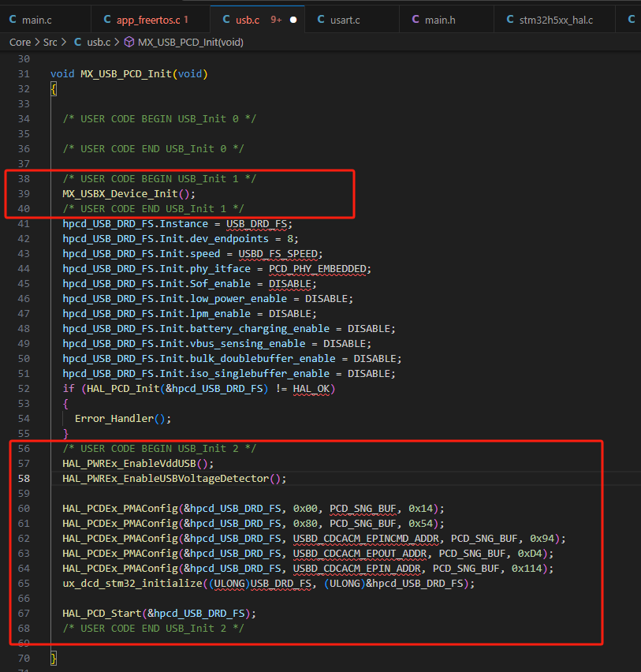Click Sof_enable on line 45

pos(220,284)
